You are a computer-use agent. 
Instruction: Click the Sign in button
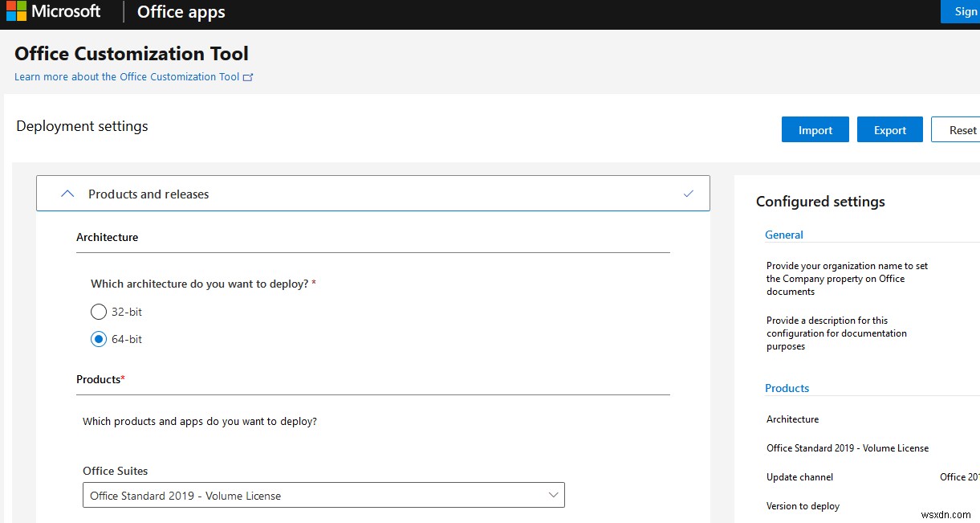point(965,11)
